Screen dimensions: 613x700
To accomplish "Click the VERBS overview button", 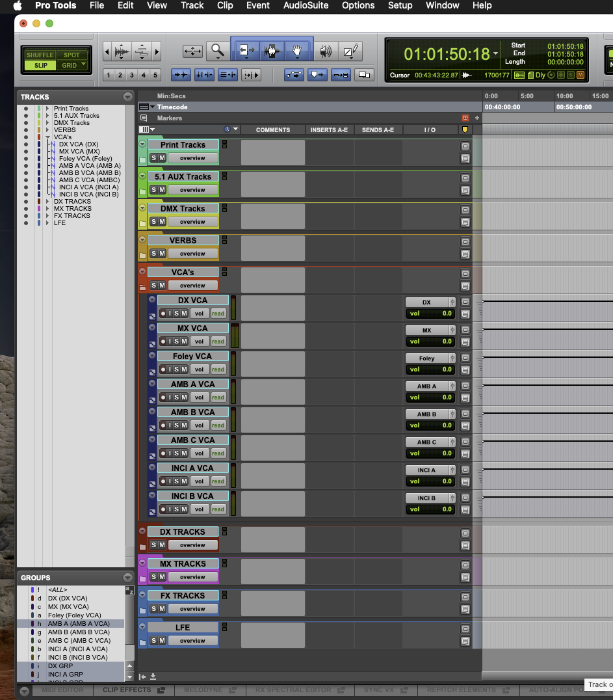I will 192,254.
